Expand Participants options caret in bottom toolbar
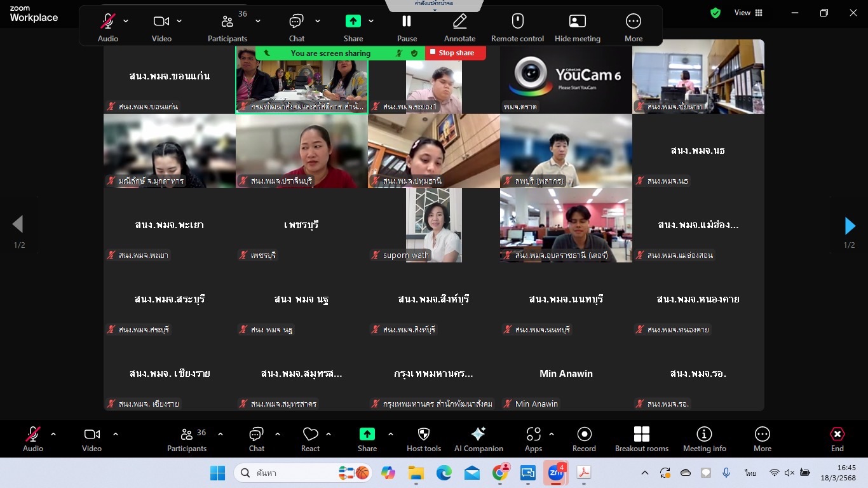This screenshot has width=868, height=488. [x=220, y=434]
